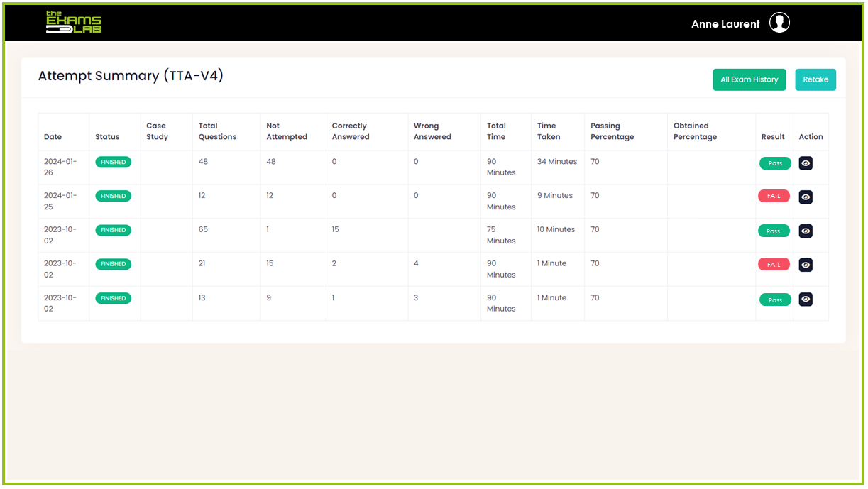This screenshot has height=489, width=868.
Task: Click the Obtained Percentage column header
Action: coord(695,131)
